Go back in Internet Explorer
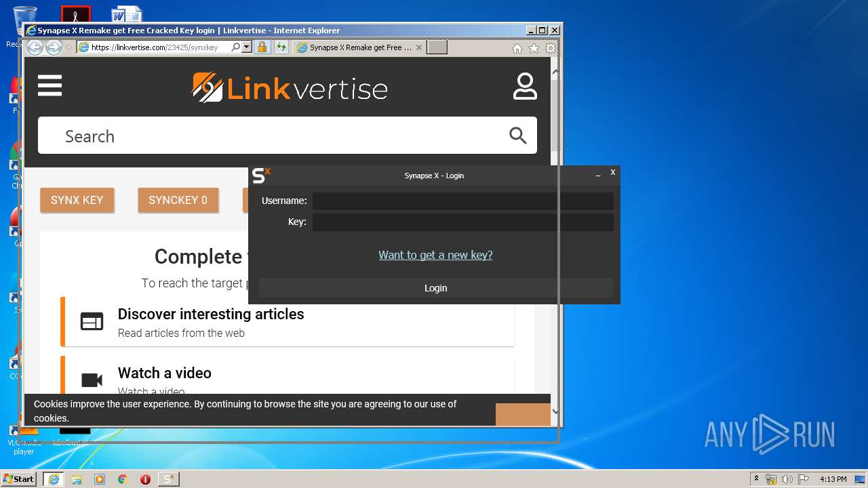Viewport: 868px width, 488px height. point(35,47)
